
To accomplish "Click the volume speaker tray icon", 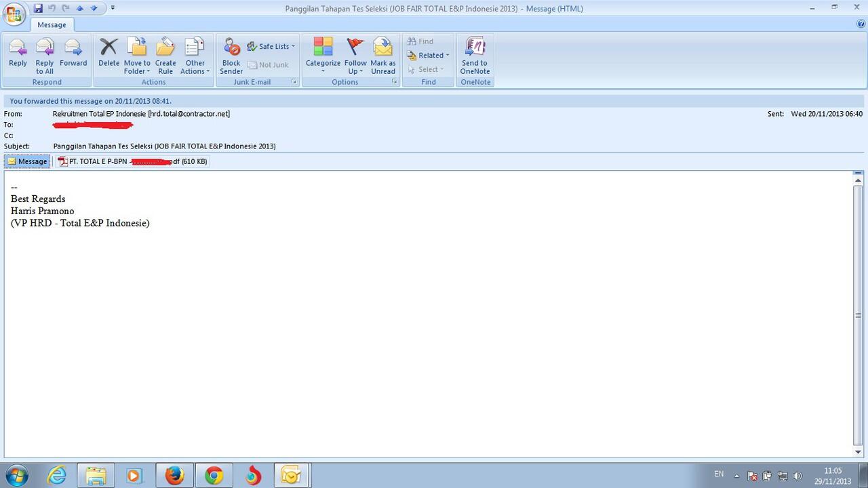I will tap(797, 476).
